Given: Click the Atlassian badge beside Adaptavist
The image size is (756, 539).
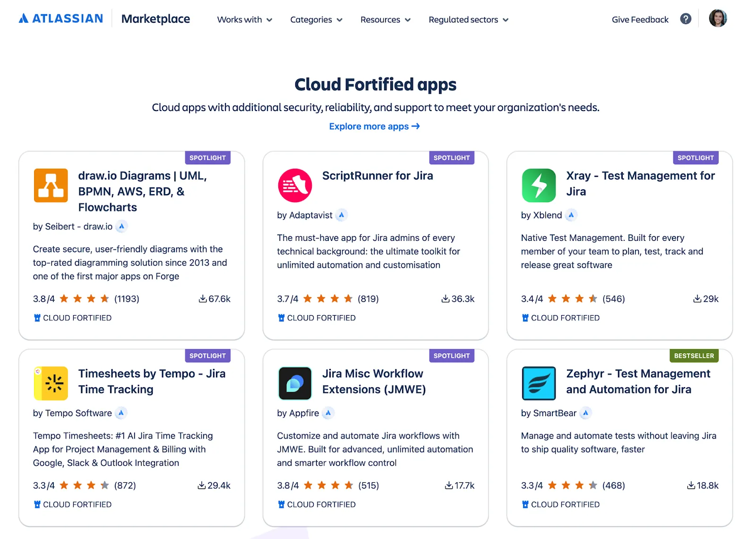Looking at the screenshot, I should pos(341,214).
